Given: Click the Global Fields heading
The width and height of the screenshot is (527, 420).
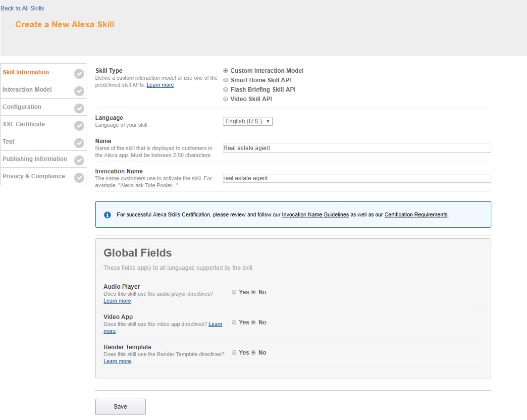Looking at the screenshot, I should [138, 253].
